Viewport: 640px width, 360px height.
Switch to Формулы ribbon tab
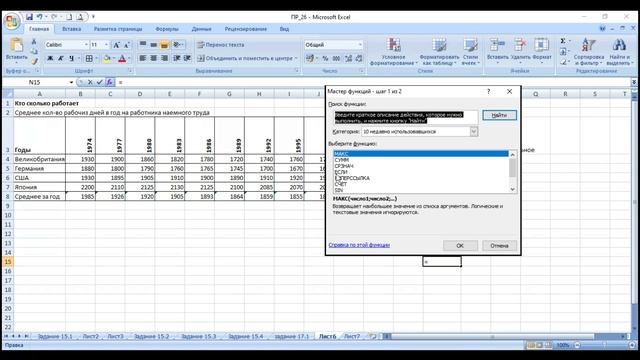(x=167, y=29)
